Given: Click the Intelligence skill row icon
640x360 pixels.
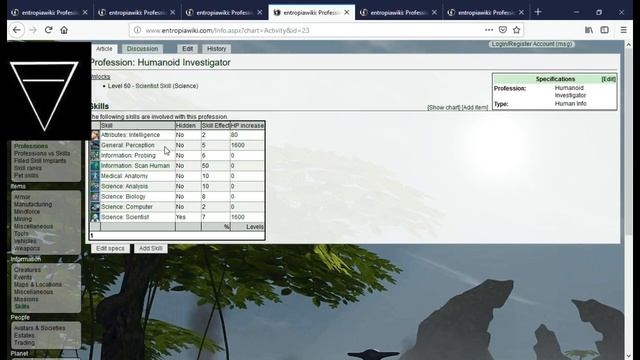Looking at the screenshot, I should click(95, 135).
